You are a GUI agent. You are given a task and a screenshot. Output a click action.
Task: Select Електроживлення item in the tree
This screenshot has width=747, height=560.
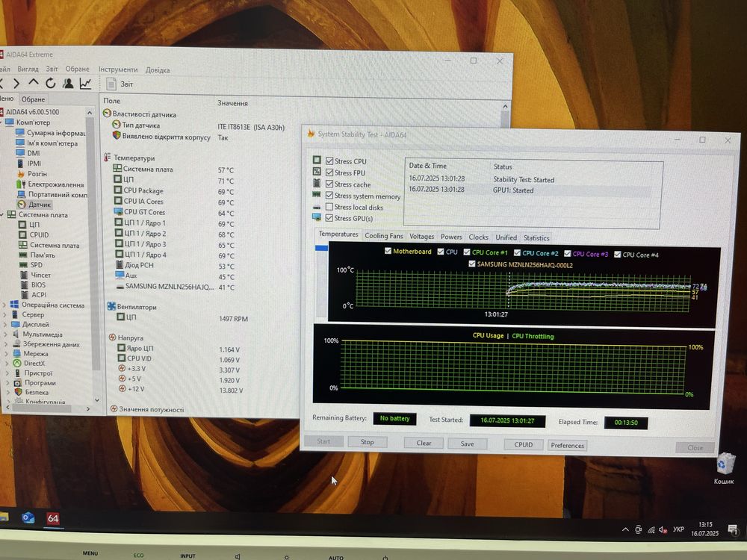(x=56, y=184)
